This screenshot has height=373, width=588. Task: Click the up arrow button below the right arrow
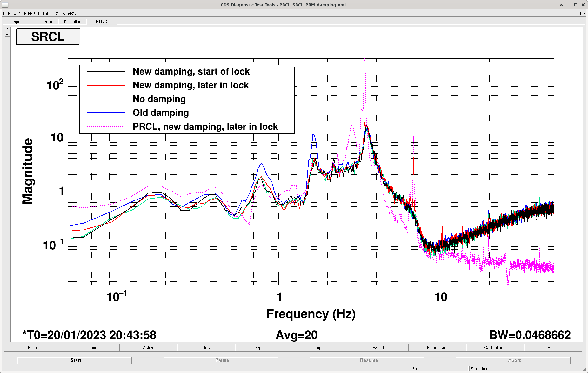point(7,34)
